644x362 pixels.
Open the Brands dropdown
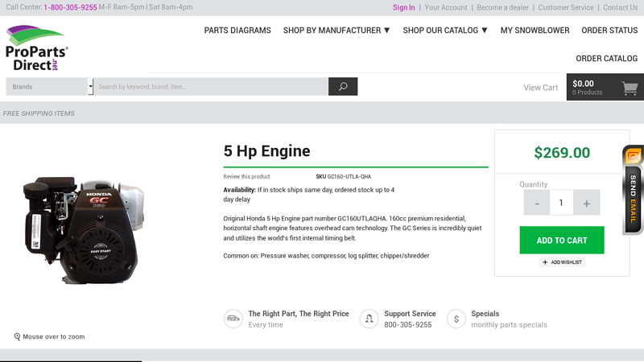point(50,87)
